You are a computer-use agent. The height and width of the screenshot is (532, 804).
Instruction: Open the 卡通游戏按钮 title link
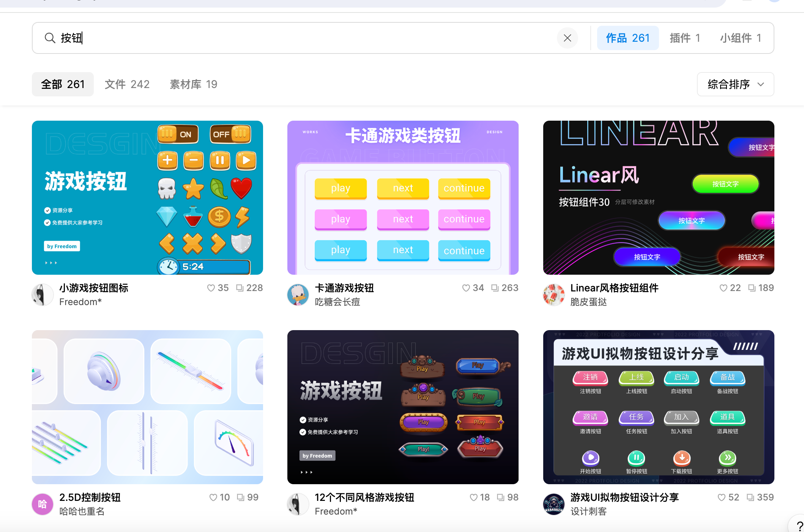(x=344, y=288)
